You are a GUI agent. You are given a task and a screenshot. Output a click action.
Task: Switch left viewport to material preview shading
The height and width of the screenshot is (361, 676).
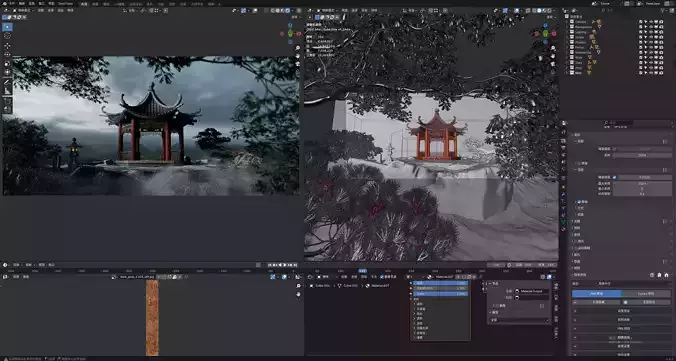click(282, 10)
